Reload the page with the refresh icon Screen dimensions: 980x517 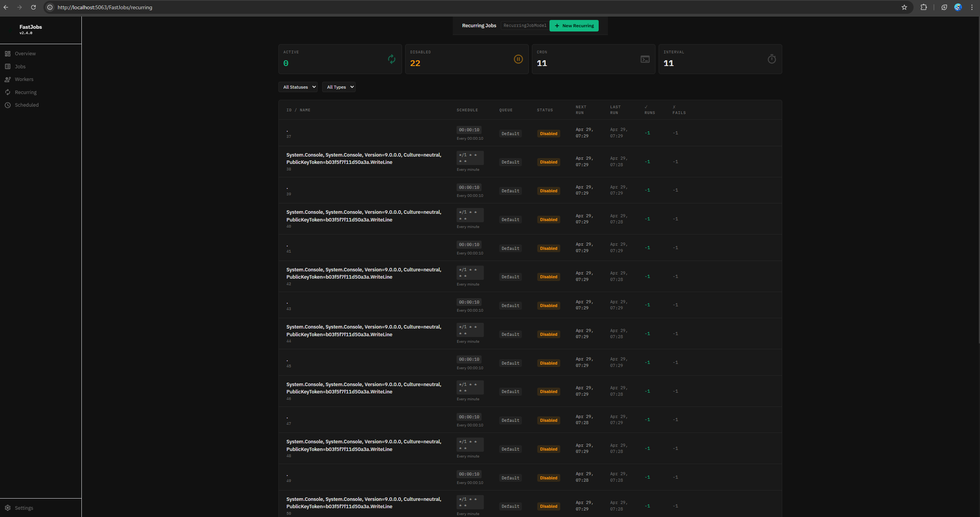click(x=33, y=7)
